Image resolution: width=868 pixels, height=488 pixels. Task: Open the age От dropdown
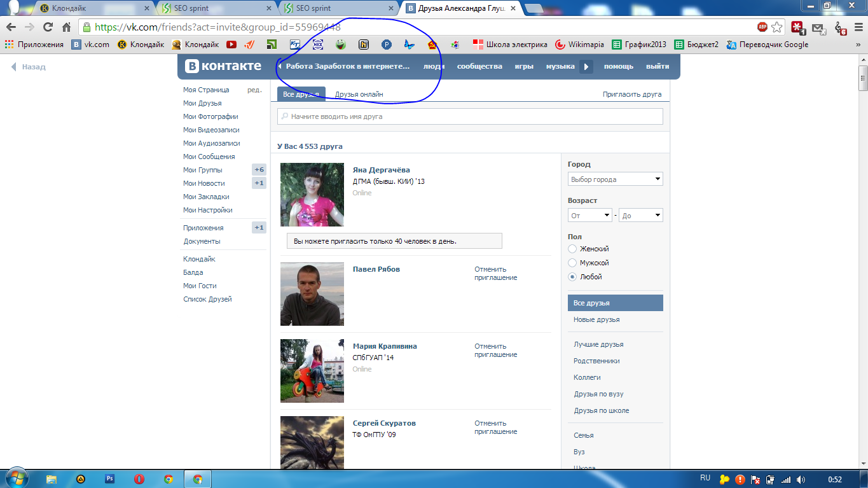click(590, 216)
